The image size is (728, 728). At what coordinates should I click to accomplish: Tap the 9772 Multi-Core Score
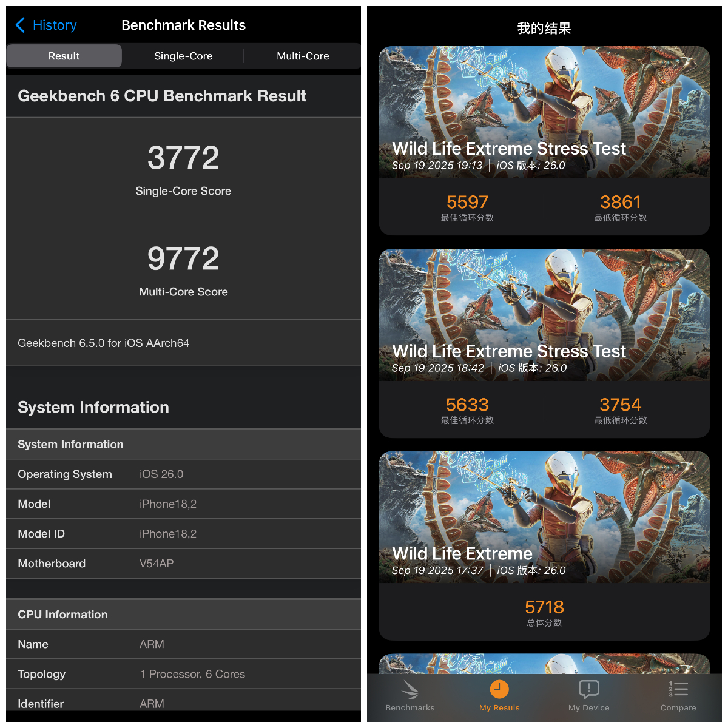183,259
